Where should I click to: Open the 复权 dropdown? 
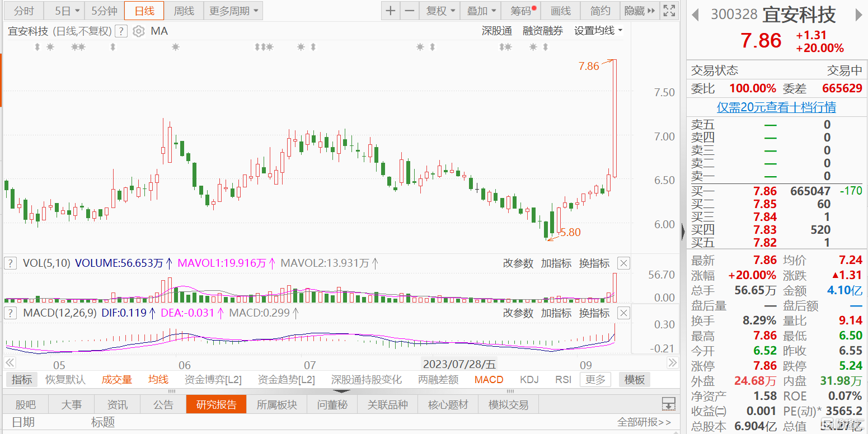pos(440,11)
